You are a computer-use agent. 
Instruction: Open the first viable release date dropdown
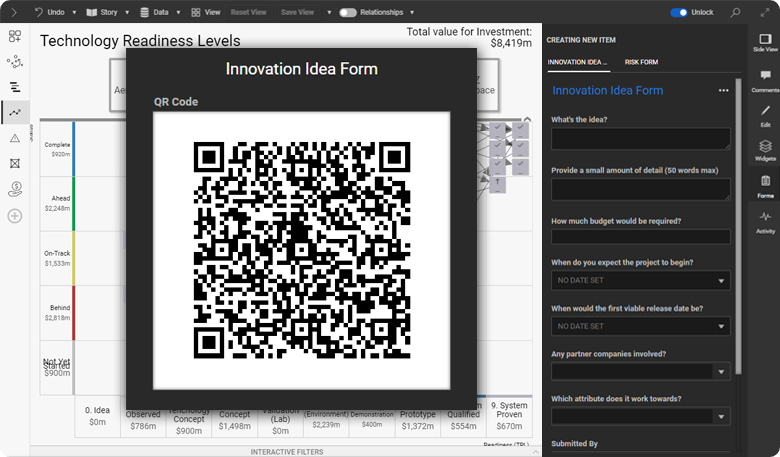click(x=640, y=326)
